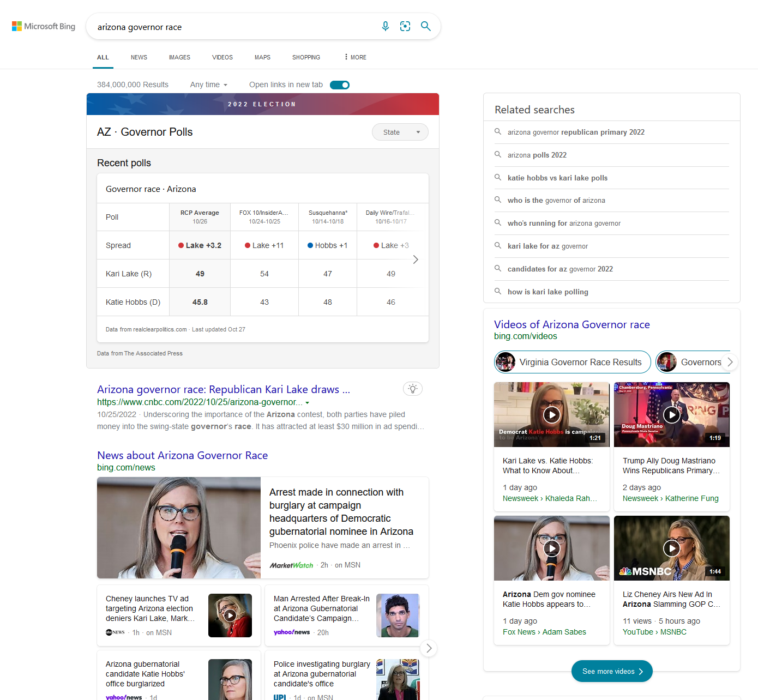
Task: Expand the CNBC URL dropdown arrow
Action: pyautogui.click(x=308, y=403)
